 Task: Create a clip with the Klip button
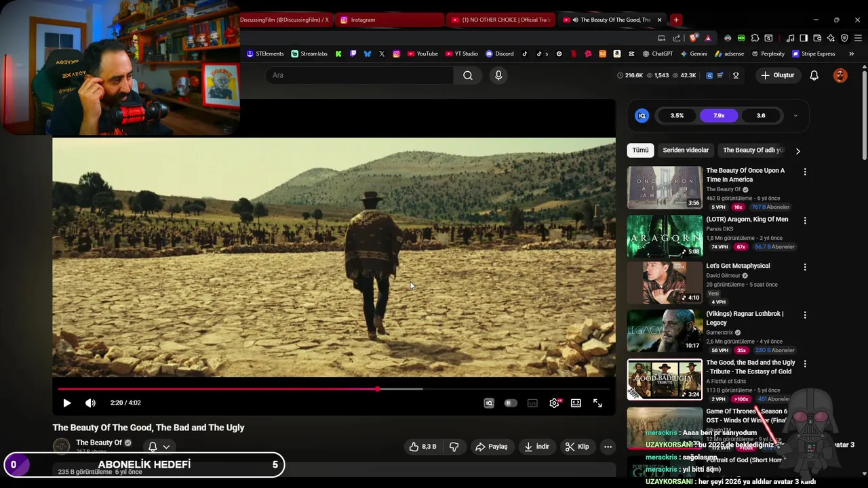click(x=577, y=447)
